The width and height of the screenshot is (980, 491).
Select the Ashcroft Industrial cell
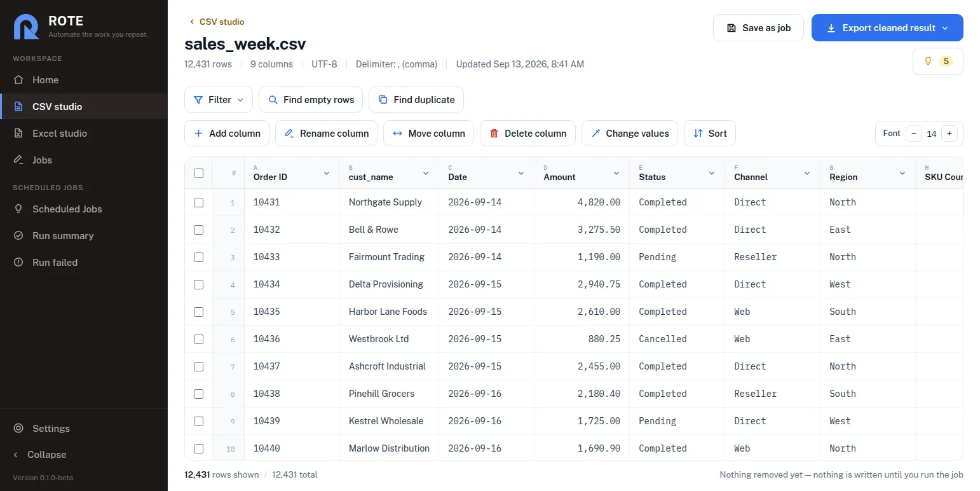390,366
